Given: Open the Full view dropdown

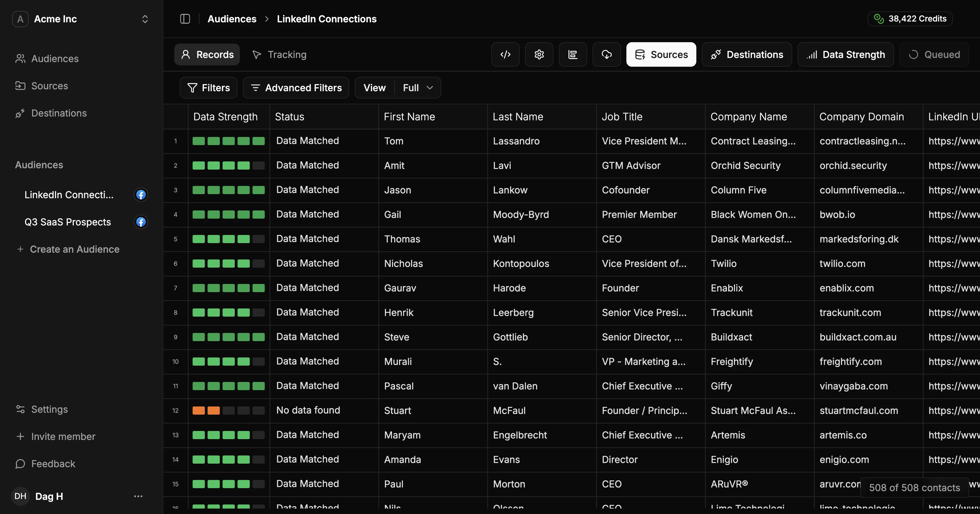Looking at the screenshot, I should tap(418, 88).
